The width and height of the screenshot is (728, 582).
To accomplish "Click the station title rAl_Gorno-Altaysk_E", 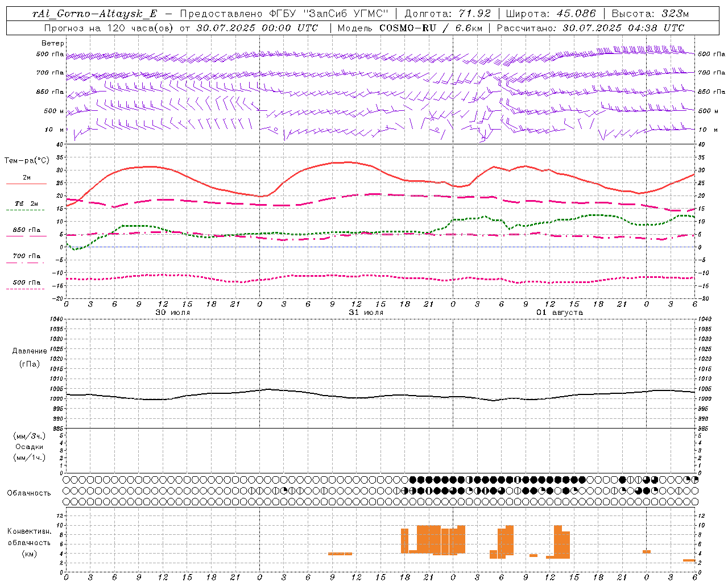I will [x=95, y=14].
